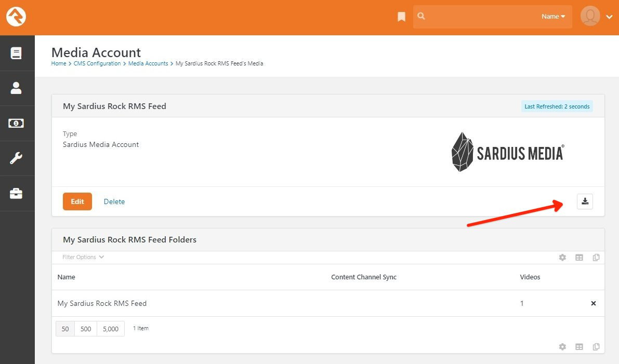
Task: Expand the Filter Options section
Action: 83,257
